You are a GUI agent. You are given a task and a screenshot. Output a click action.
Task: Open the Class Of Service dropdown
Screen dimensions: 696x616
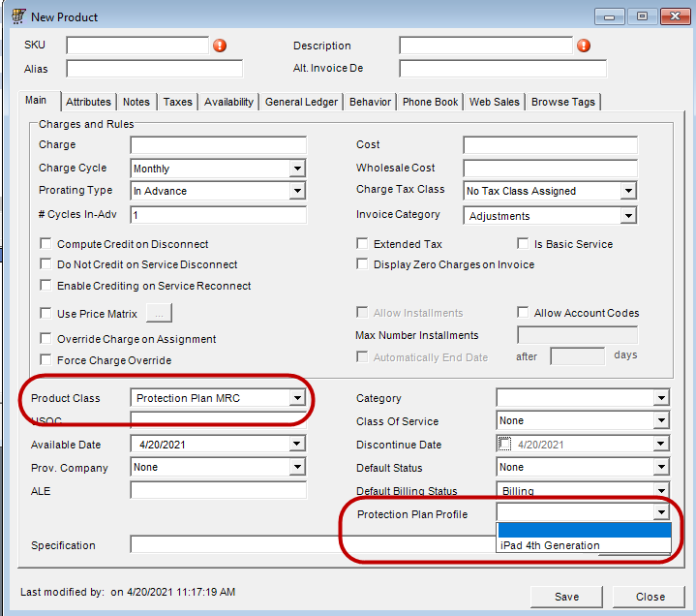661,420
